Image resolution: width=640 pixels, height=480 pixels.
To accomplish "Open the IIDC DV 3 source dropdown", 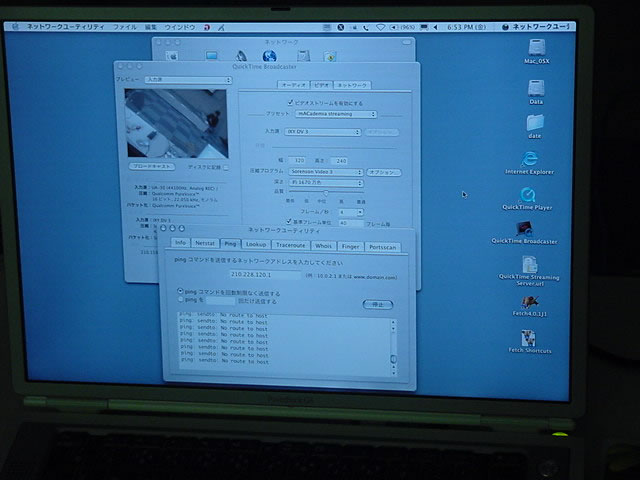I will point(323,131).
